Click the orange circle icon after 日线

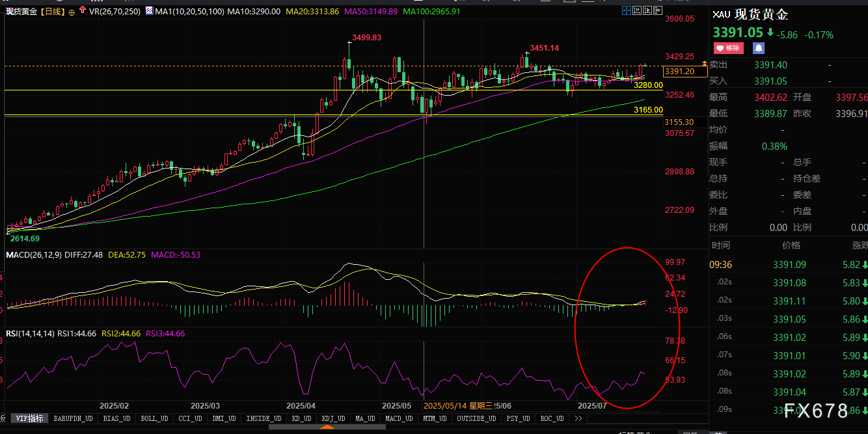pyautogui.click(x=72, y=12)
